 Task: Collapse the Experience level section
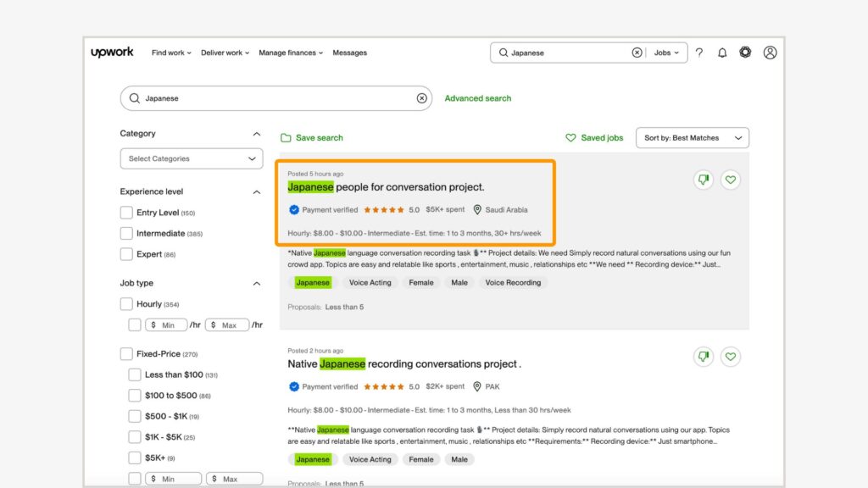coord(257,192)
